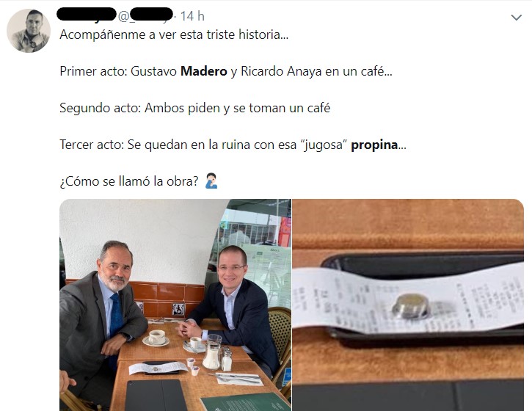This screenshot has height=411, width=532.
Task: Click the Tercer acto line of the tweet
Action: [233, 145]
